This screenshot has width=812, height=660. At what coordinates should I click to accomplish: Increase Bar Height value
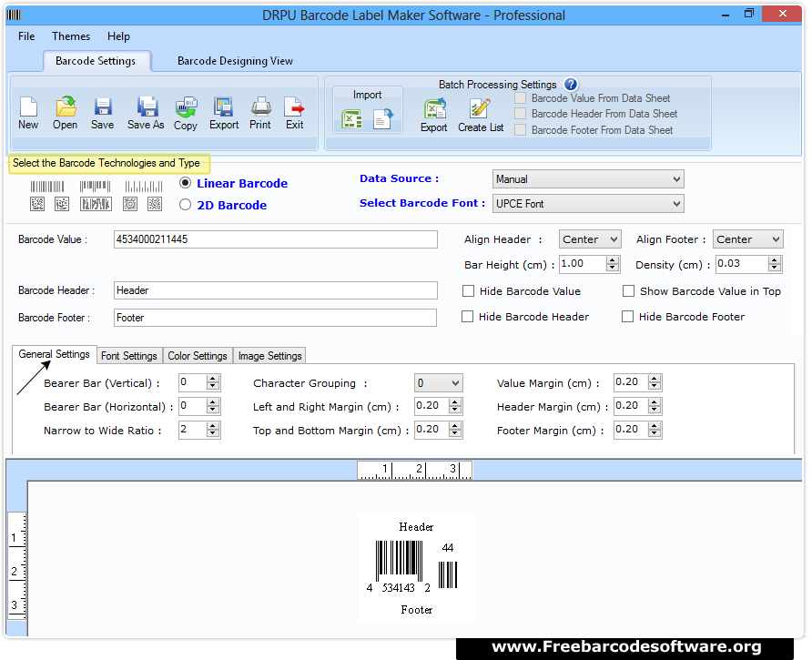613,260
